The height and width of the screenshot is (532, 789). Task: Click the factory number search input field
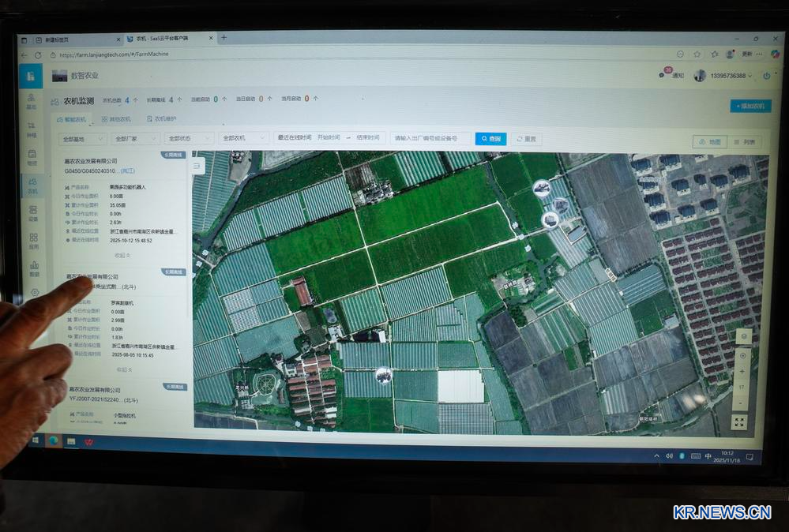click(430, 139)
